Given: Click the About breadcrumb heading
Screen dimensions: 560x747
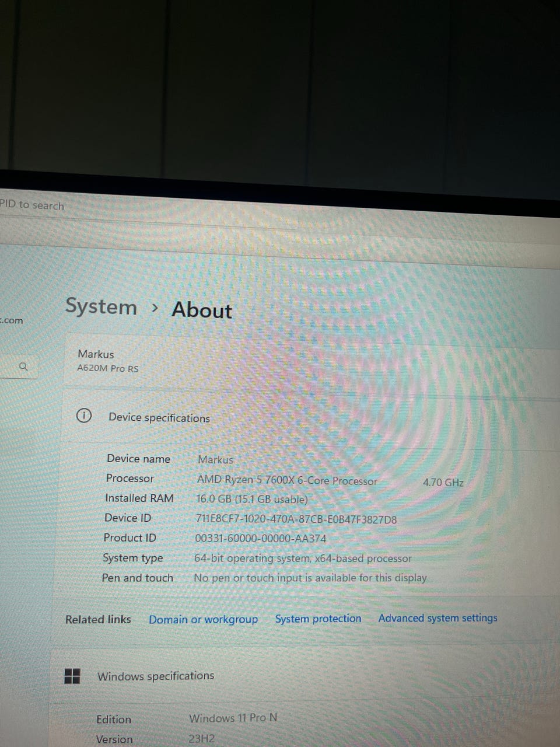Looking at the screenshot, I should pos(202,310).
